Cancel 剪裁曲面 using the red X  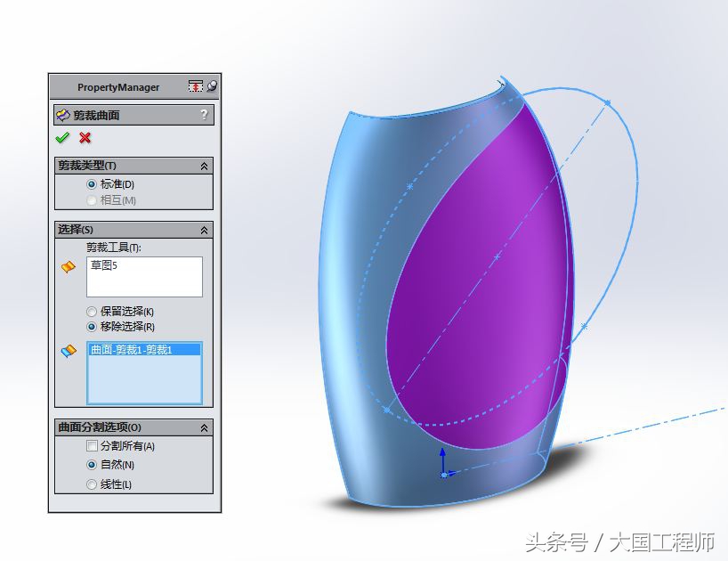pos(85,138)
